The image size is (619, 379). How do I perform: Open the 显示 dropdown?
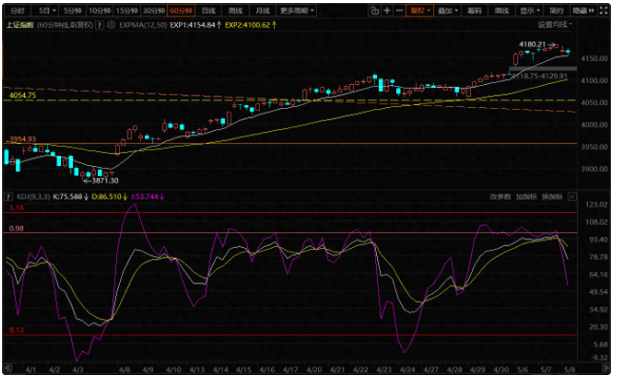point(529,11)
